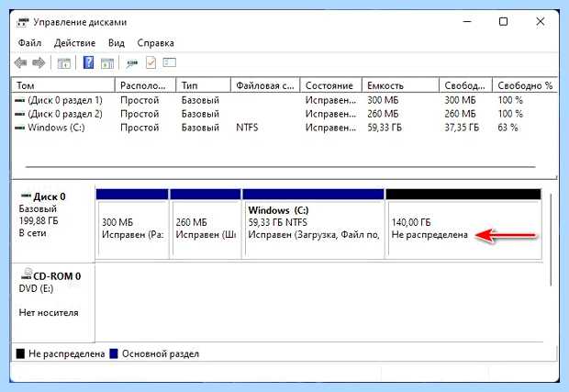
Task: Click volume icon of Диск 0 раздел 1 row
Action: click(19, 100)
